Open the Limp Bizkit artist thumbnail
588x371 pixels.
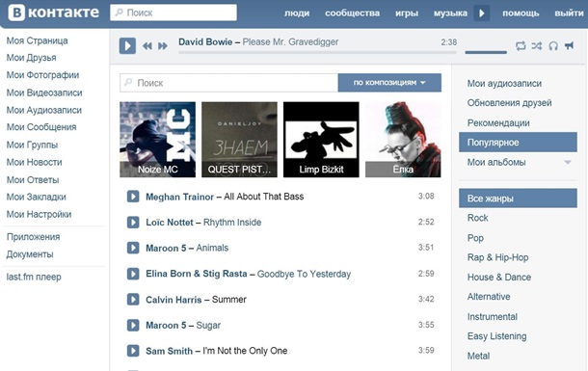click(x=321, y=140)
